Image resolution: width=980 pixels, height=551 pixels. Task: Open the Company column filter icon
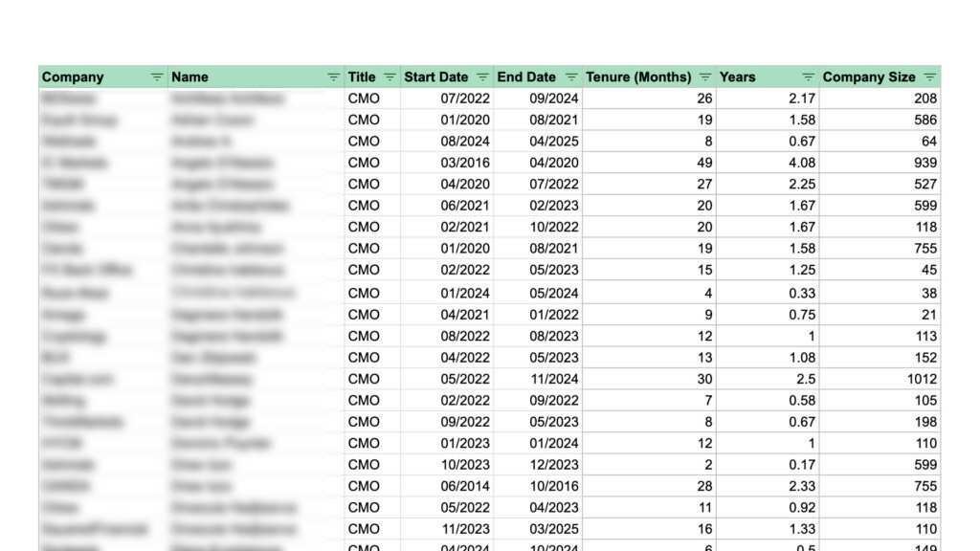click(x=156, y=77)
